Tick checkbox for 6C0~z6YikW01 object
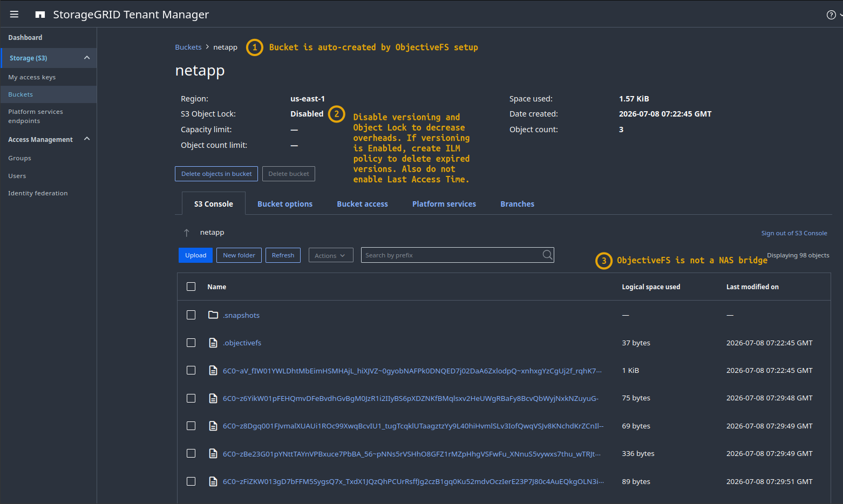 (191, 398)
